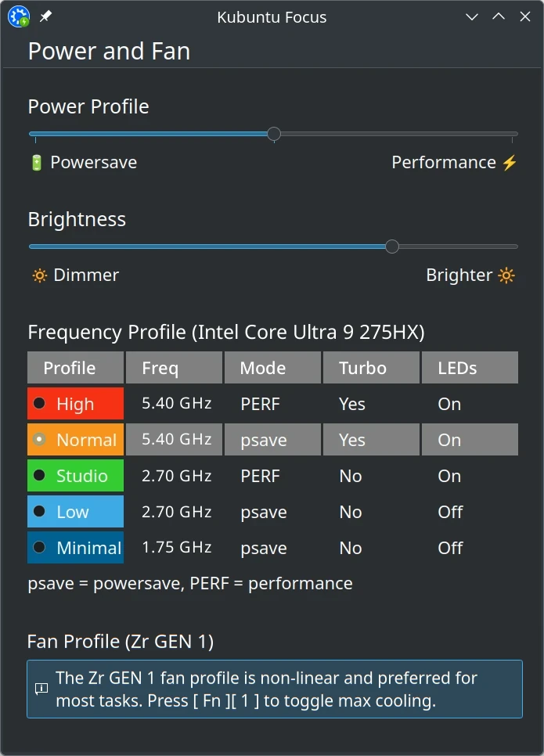The width and height of the screenshot is (544, 756).
Task: Click the Freq column header
Action: tap(174, 367)
